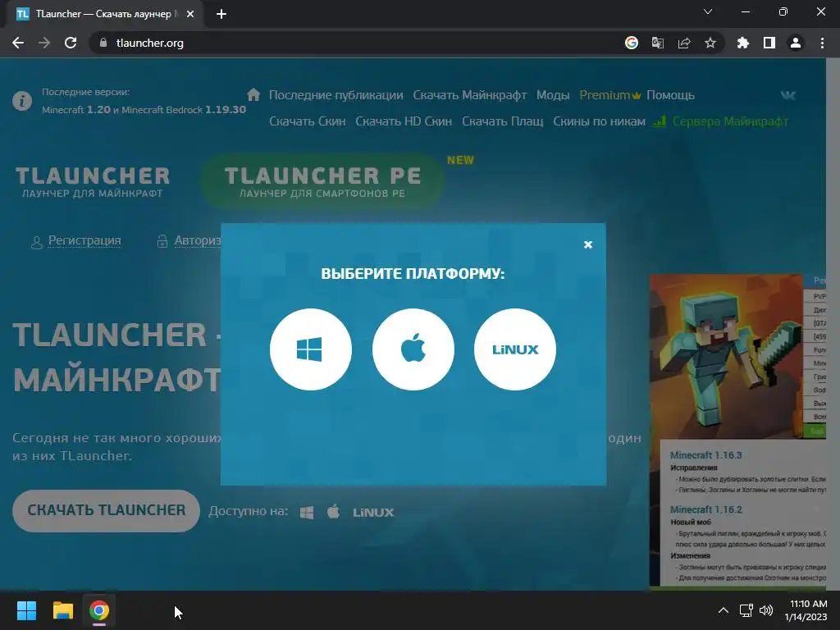840x630 pixels.
Task: Open the Google icon in the address bar
Action: [631, 43]
